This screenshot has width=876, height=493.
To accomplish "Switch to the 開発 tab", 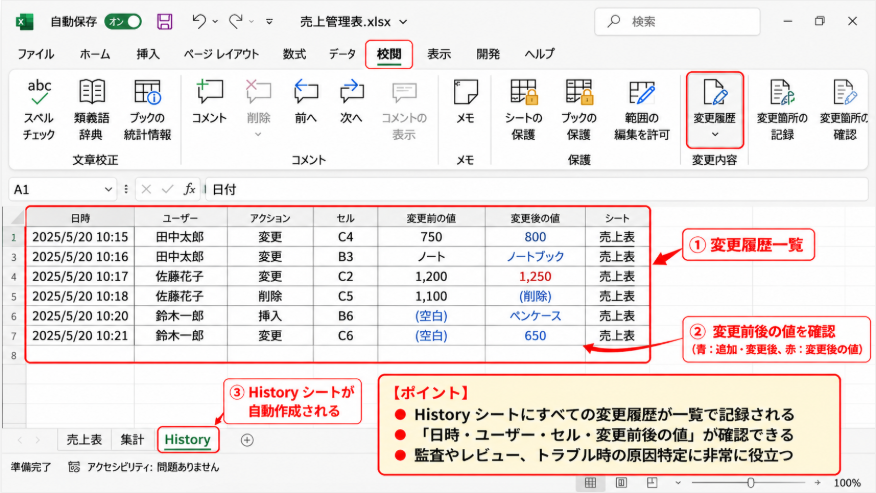I will pyautogui.click(x=488, y=54).
